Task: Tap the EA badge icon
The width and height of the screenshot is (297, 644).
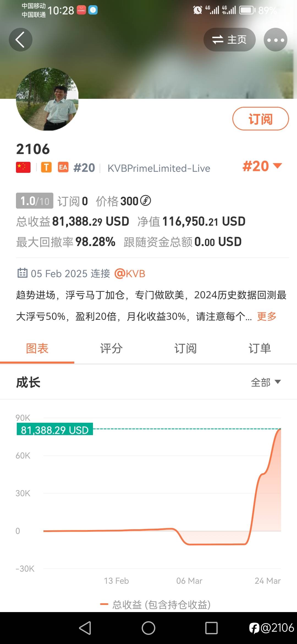Action: coord(63,167)
